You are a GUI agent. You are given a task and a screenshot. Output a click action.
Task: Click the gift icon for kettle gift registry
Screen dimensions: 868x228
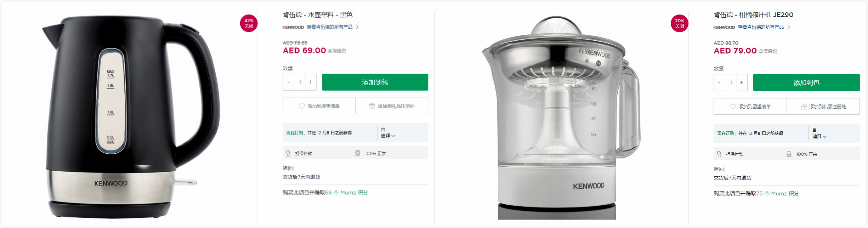(x=372, y=106)
